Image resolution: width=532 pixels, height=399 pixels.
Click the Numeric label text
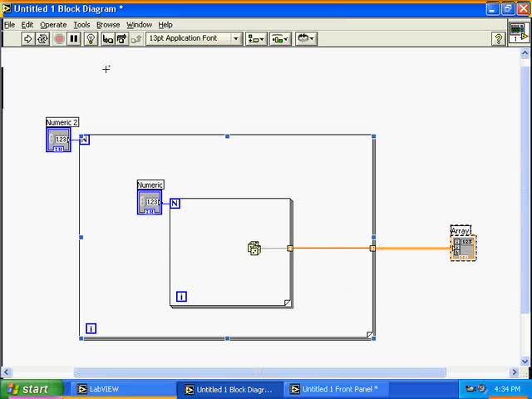pos(150,185)
